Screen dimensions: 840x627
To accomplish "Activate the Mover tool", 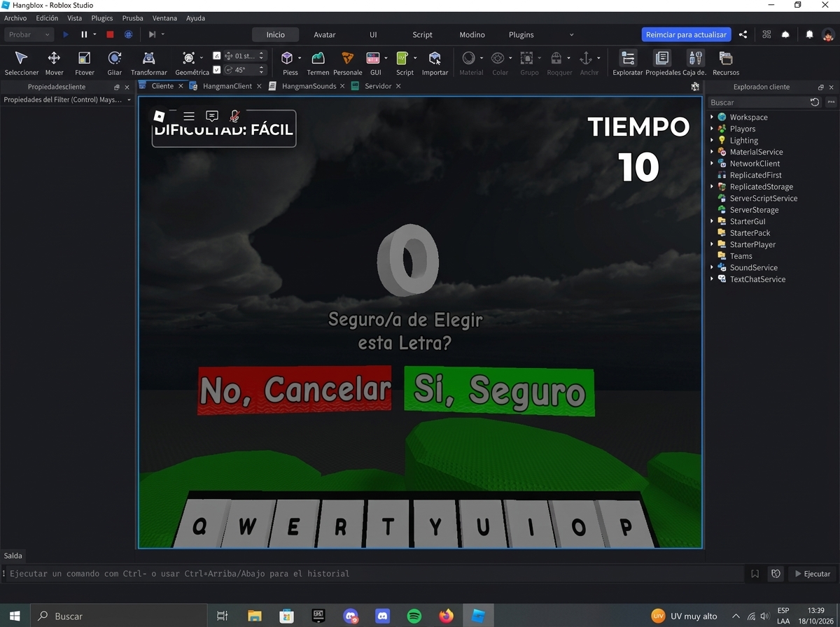I will [54, 62].
